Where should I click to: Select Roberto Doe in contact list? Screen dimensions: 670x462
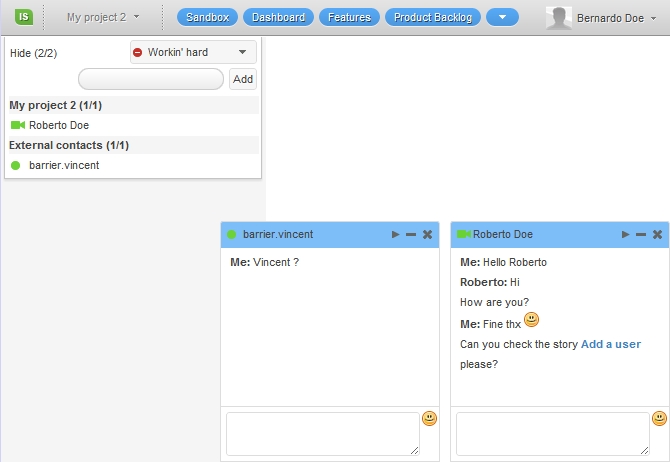coord(59,125)
